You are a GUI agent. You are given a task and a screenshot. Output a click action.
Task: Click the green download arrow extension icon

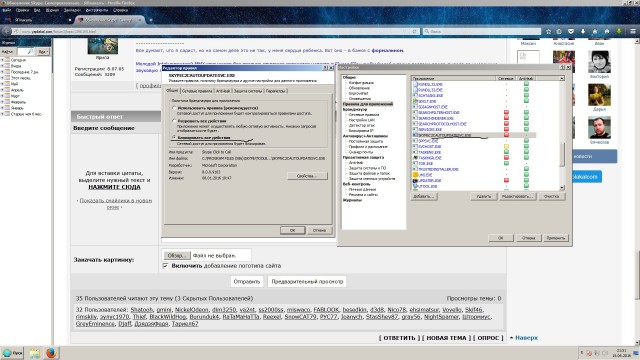pos(619,31)
